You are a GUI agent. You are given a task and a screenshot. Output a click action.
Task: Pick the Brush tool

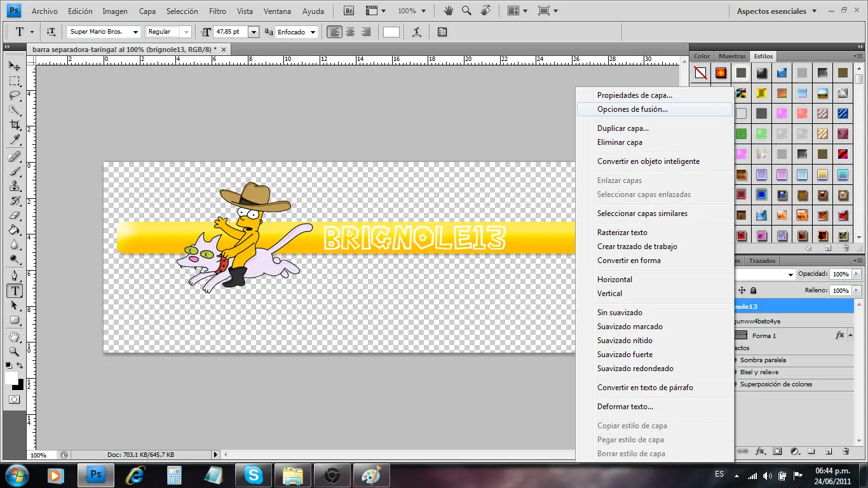[14, 171]
